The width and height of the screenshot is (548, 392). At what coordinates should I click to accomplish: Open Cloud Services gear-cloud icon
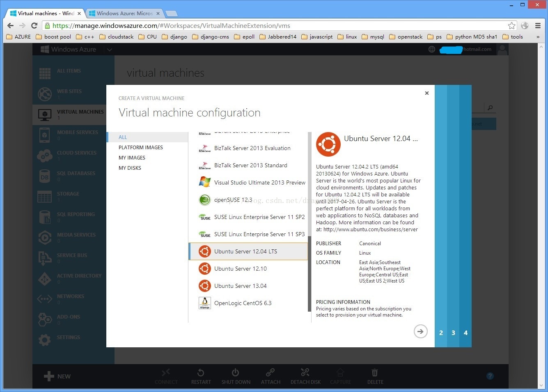click(45, 155)
